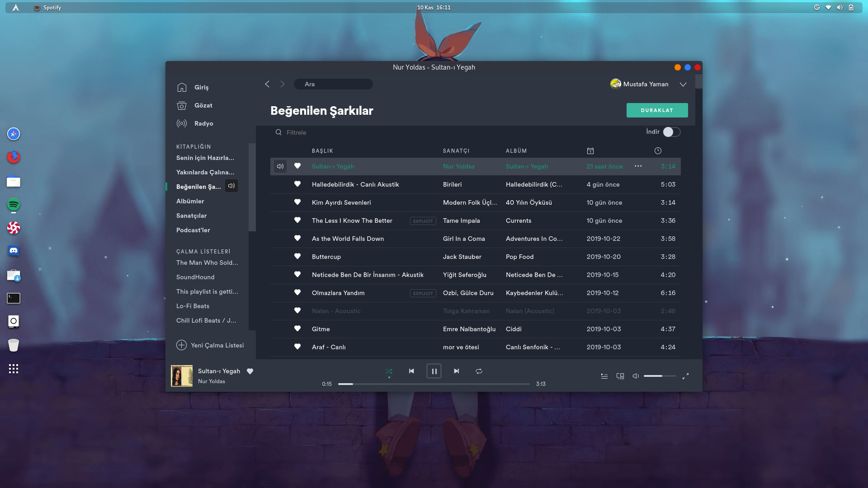Unlike The Less I Know The Better heart
Viewport: 868px width, 488px height.
(x=297, y=220)
